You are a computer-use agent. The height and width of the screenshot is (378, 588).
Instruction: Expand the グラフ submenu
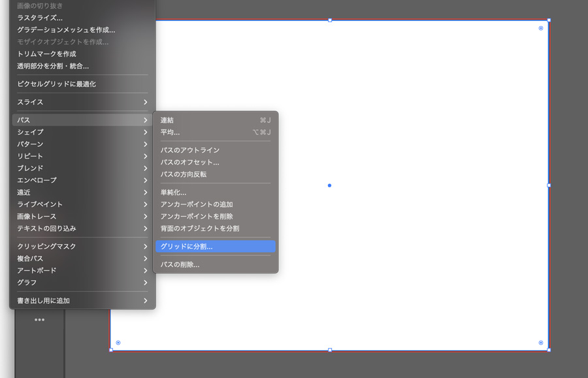[82, 283]
